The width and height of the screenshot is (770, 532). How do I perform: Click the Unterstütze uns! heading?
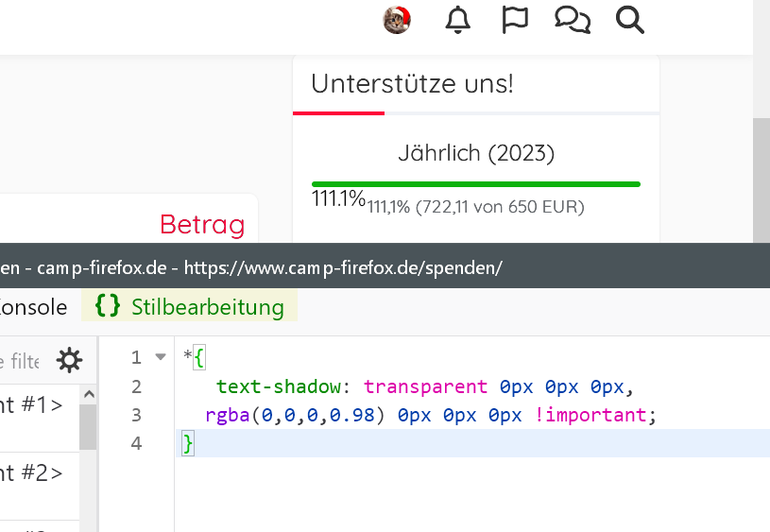click(412, 84)
